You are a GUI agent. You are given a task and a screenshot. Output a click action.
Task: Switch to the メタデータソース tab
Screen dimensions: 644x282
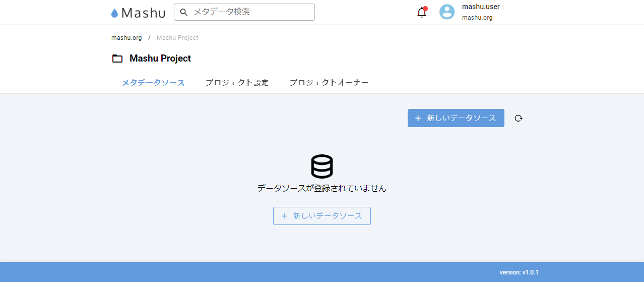point(153,83)
